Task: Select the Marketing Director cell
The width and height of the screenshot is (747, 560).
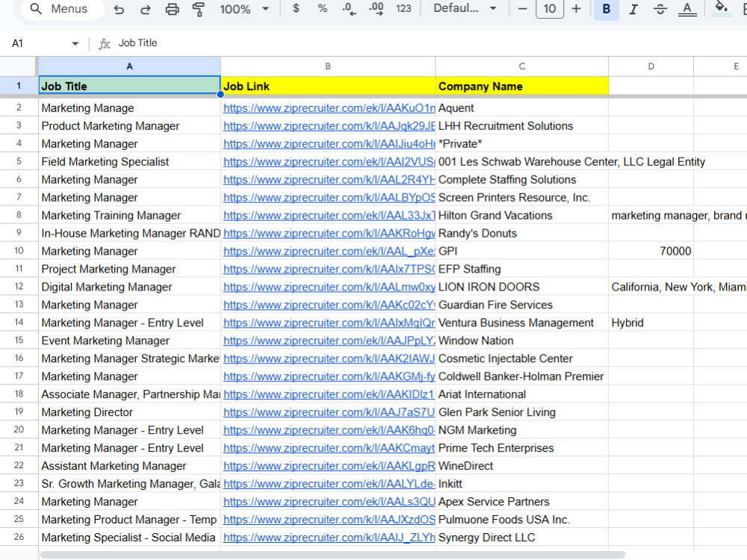Action: (x=129, y=412)
